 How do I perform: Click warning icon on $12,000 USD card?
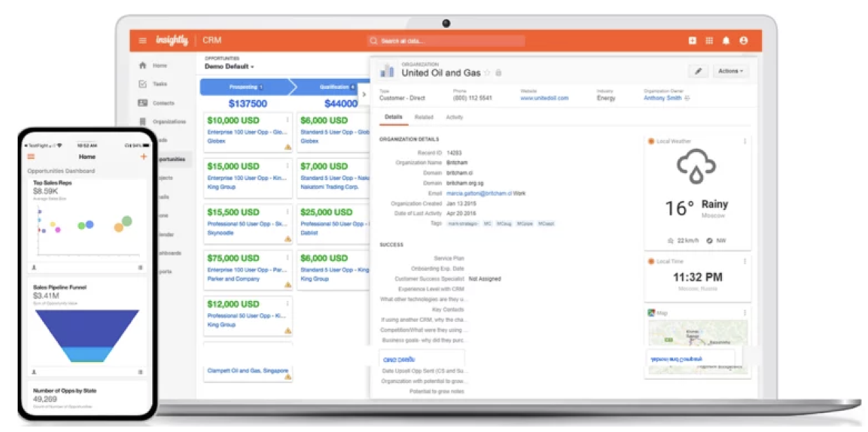pos(288,331)
